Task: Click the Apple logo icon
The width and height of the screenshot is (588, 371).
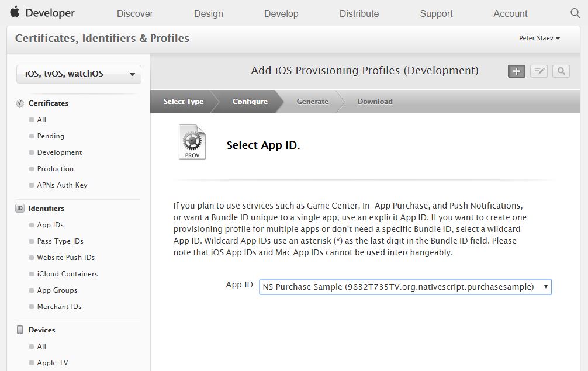Action: point(15,12)
